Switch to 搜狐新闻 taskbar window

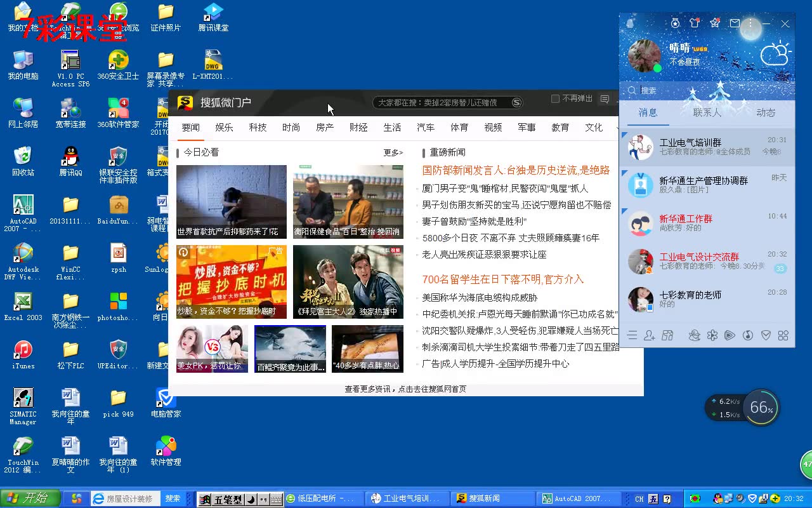tap(493, 499)
